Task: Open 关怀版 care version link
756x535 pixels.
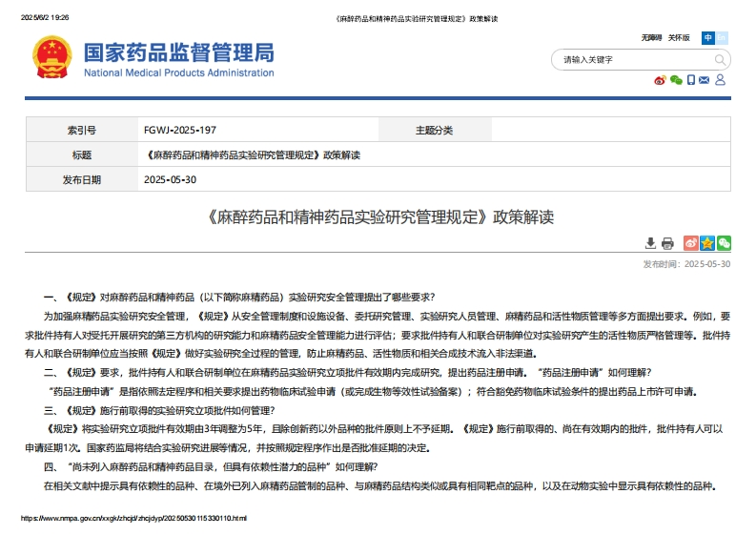Action: point(679,38)
